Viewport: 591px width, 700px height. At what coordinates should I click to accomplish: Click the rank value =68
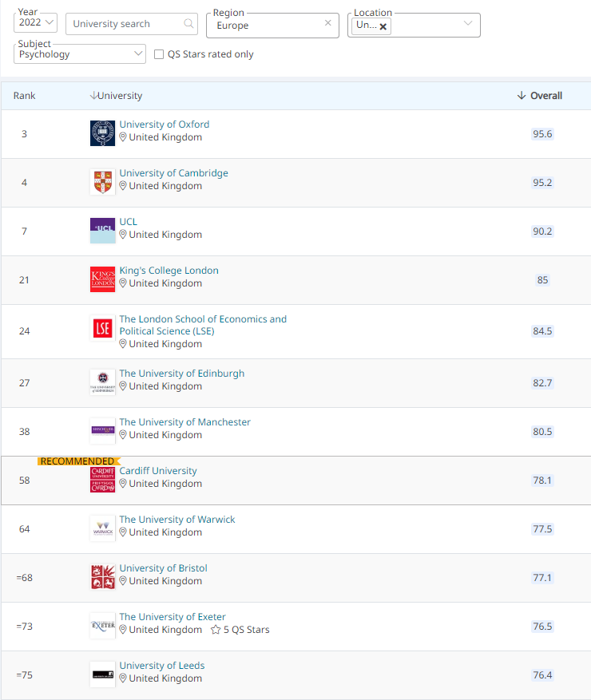point(25,578)
